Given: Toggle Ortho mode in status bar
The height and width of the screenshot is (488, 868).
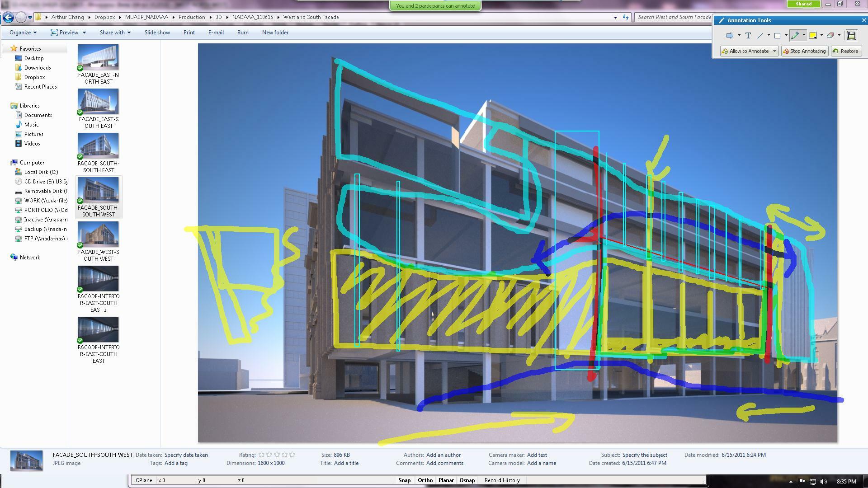Looking at the screenshot, I should 425,480.
